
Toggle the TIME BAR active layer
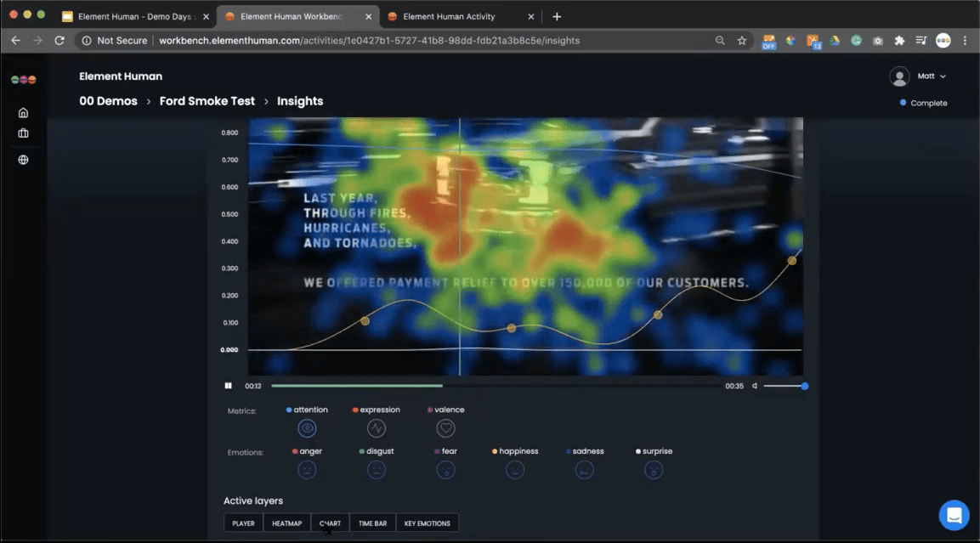click(372, 523)
